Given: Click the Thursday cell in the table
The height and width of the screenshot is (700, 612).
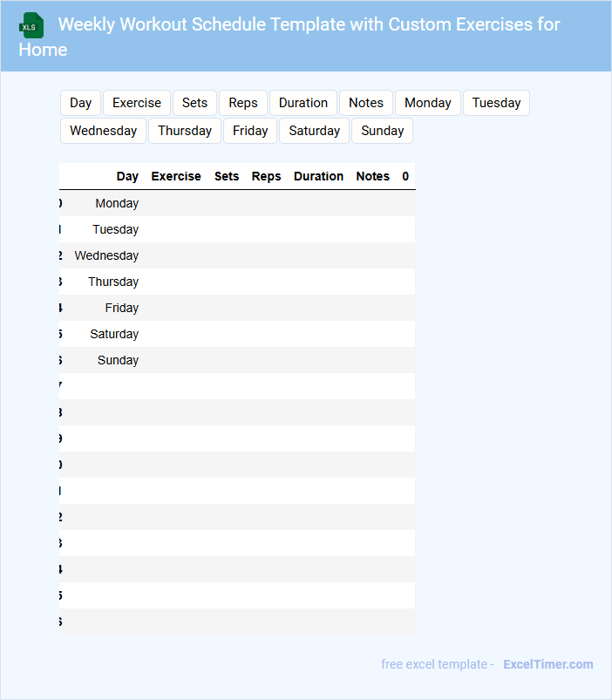Looking at the screenshot, I should click(x=113, y=282).
